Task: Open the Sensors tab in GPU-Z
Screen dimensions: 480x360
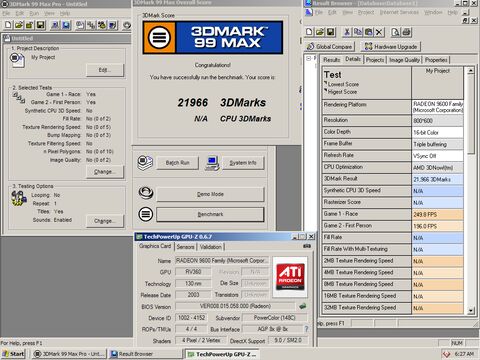Action: coord(185,247)
